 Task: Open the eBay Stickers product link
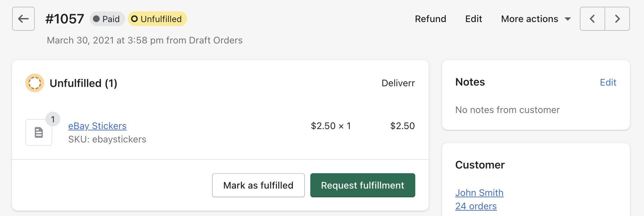click(97, 126)
